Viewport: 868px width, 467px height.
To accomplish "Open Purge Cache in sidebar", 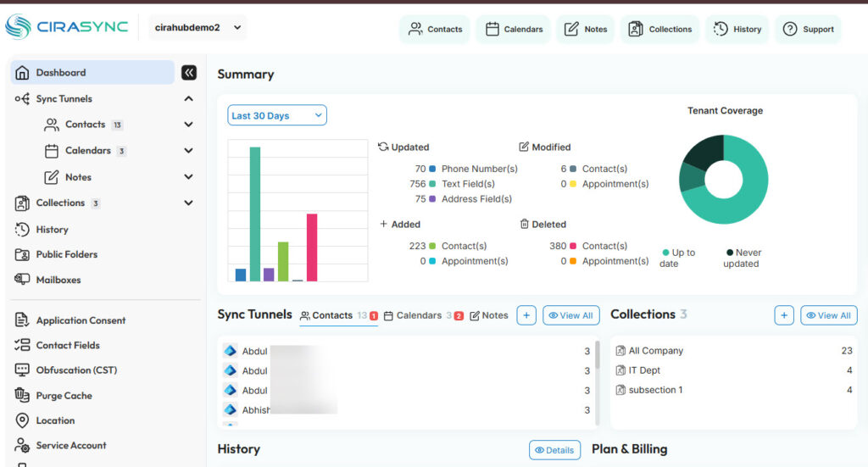I will pos(64,396).
